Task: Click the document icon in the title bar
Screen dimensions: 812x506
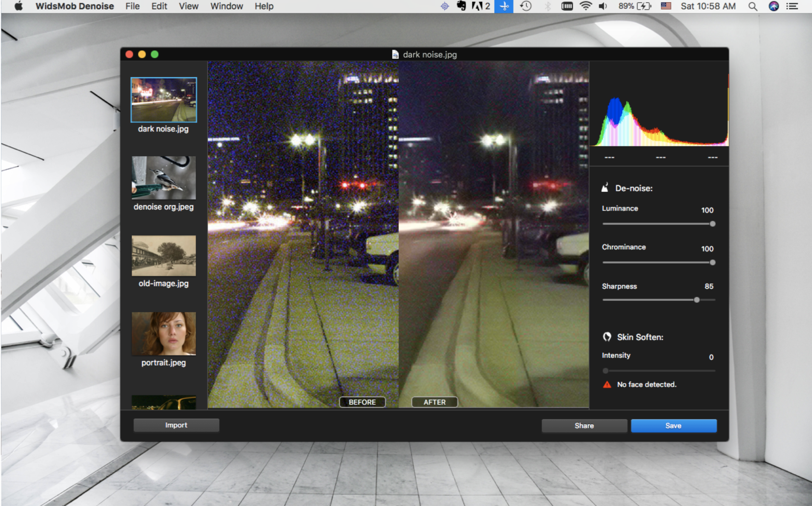Action: [x=395, y=55]
